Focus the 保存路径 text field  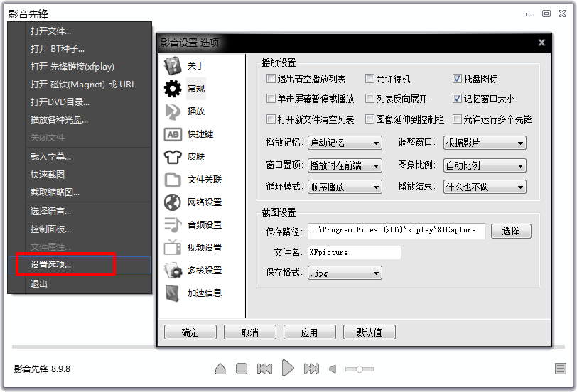[x=397, y=231]
